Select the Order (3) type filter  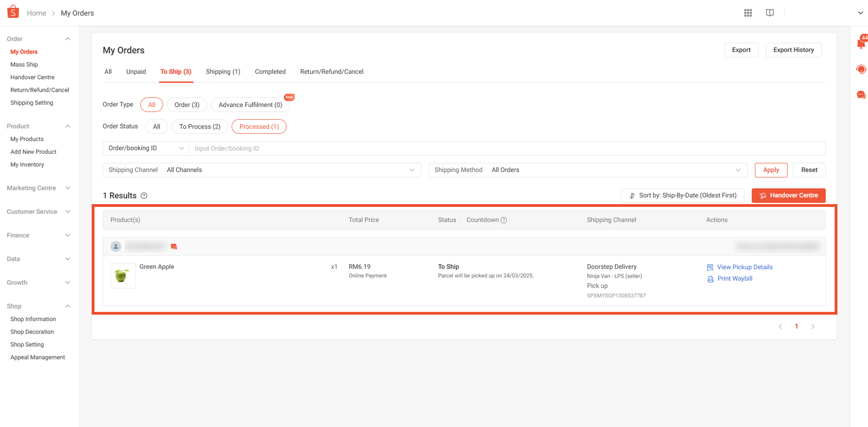coord(187,105)
